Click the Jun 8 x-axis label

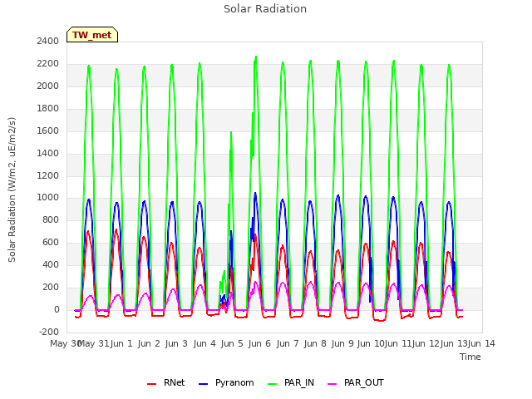click(315, 343)
